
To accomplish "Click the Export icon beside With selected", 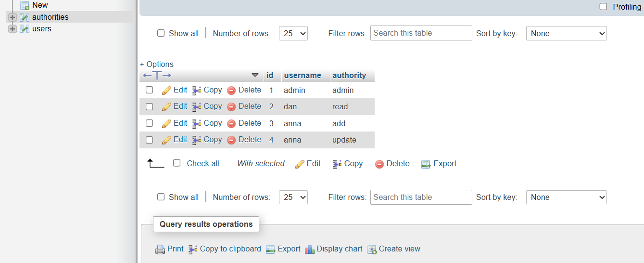I will pyautogui.click(x=426, y=164).
